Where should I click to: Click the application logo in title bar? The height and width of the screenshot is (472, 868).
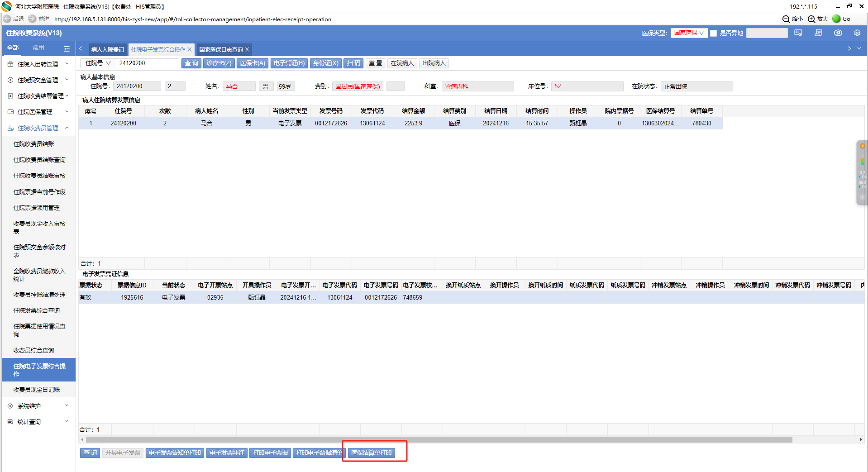click(6, 6)
